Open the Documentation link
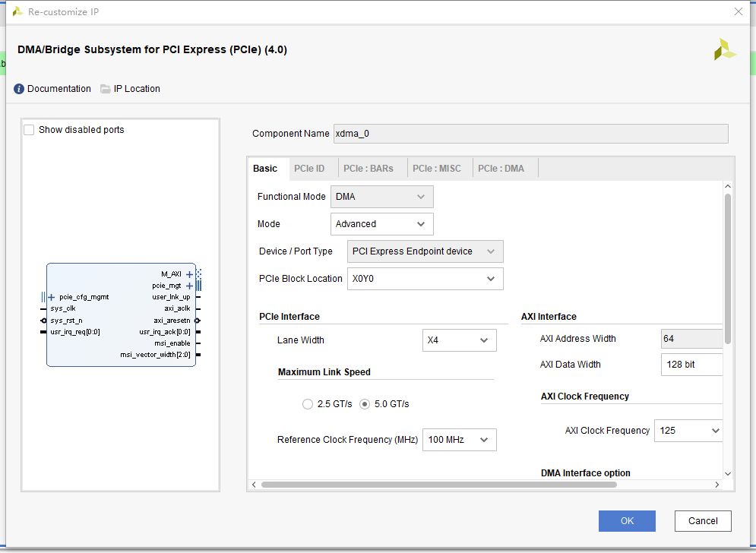 coord(59,89)
